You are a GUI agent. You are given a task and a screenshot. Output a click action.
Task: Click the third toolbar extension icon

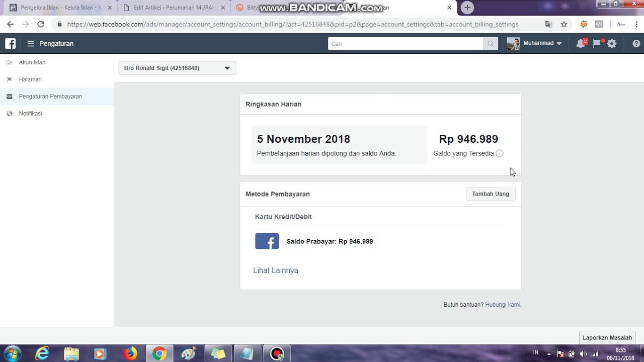[621, 24]
